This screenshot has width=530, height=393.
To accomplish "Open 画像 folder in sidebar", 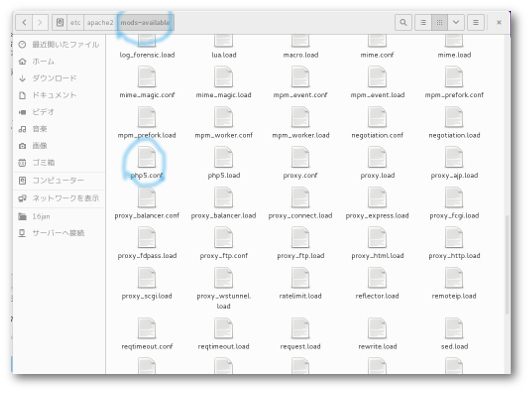I will [x=59, y=146].
